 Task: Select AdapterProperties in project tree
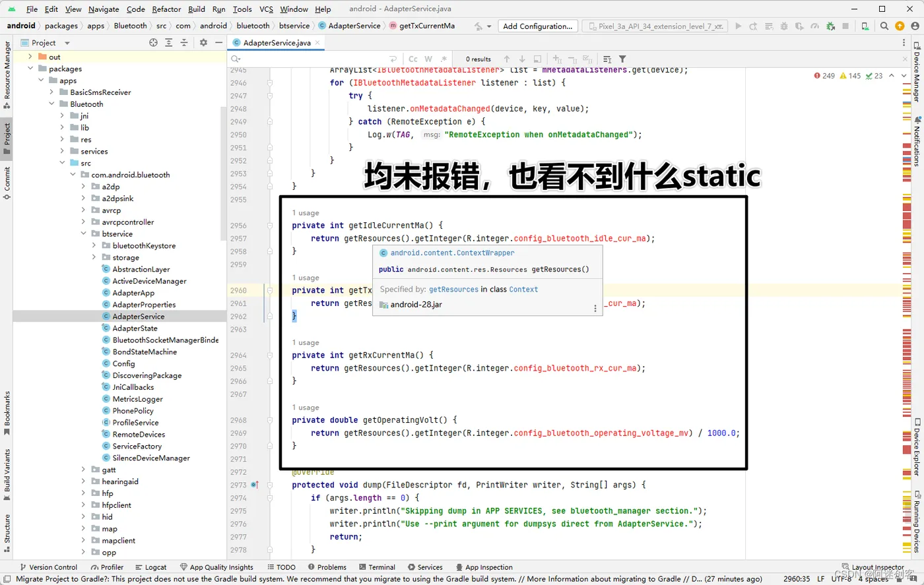144,305
